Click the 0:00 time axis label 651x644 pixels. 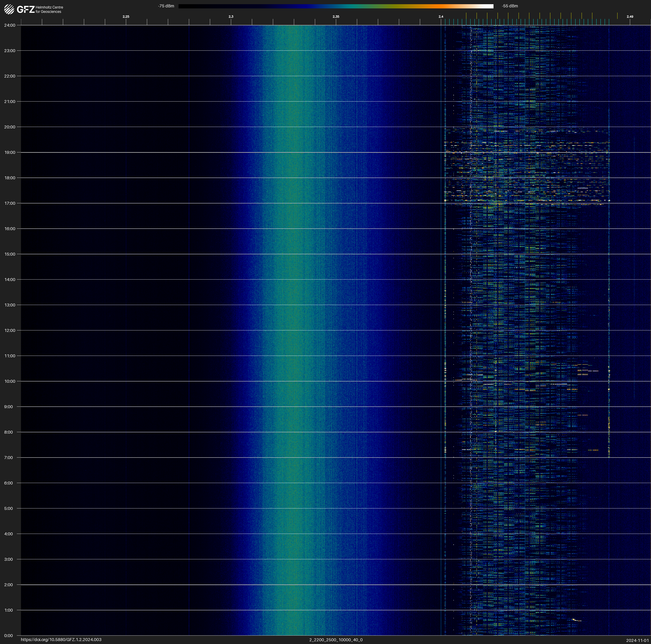pyautogui.click(x=8, y=636)
